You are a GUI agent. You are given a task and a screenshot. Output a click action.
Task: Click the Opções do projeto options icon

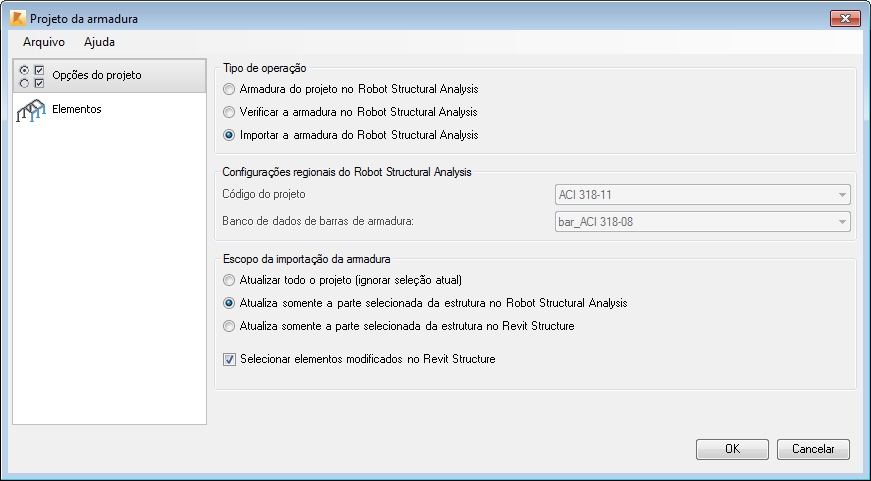coord(31,77)
